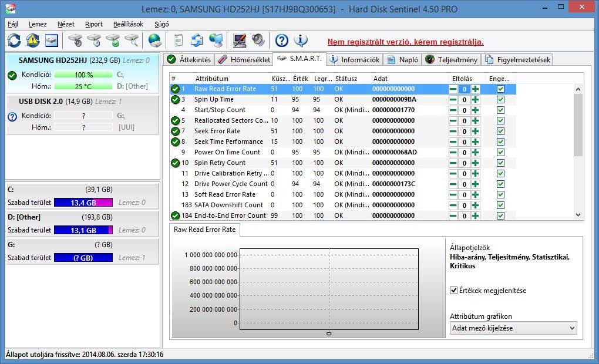Open the Lemez menu
Screen dimensions: 599x364
[38, 24]
